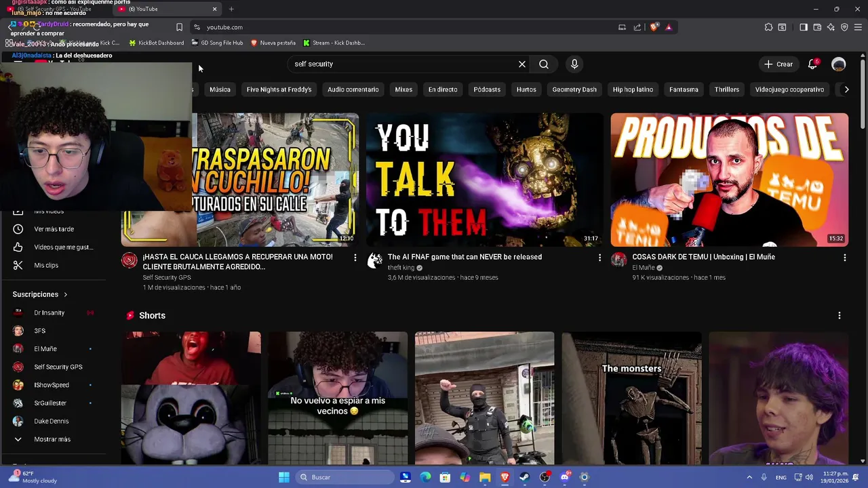Open SFS subscription in sidebar

tap(53, 331)
